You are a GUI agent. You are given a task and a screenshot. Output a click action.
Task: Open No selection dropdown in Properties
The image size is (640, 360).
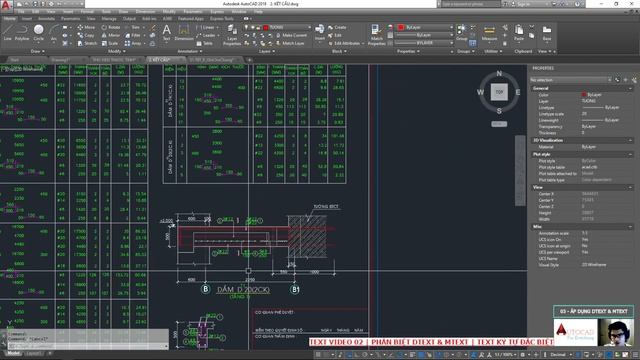pos(570,80)
